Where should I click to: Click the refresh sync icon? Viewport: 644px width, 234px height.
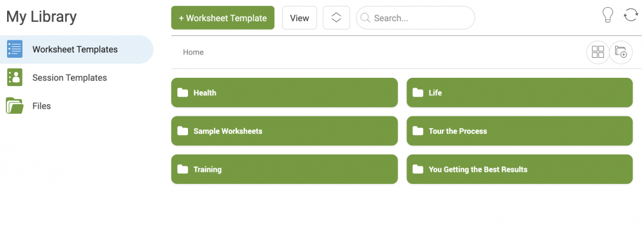click(630, 15)
